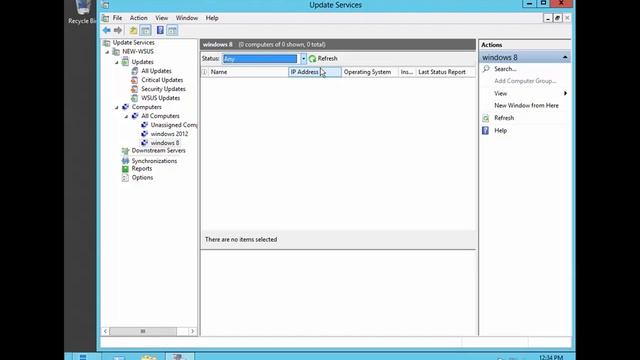Open the Recycle Bin desktop icon
Screen dimensions: 640x360
(x=82, y=12)
